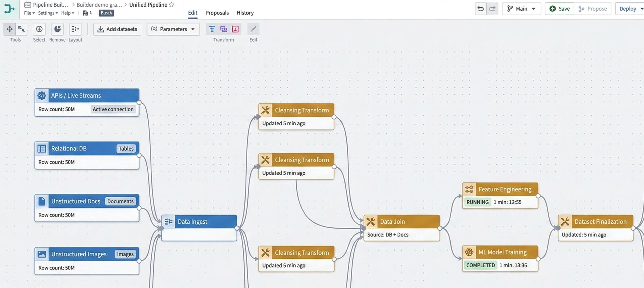Click the blue pipeline Transform icon
644x288 pixels.
pyautogui.click(x=212, y=29)
